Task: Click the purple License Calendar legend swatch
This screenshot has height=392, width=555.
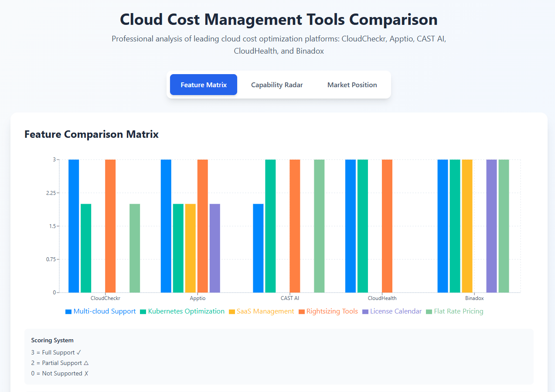Action: click(x=365, y=312)
